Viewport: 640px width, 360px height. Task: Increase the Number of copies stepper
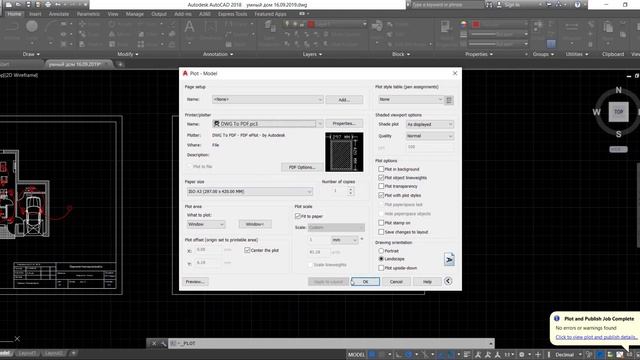click(x=351, y=189)
